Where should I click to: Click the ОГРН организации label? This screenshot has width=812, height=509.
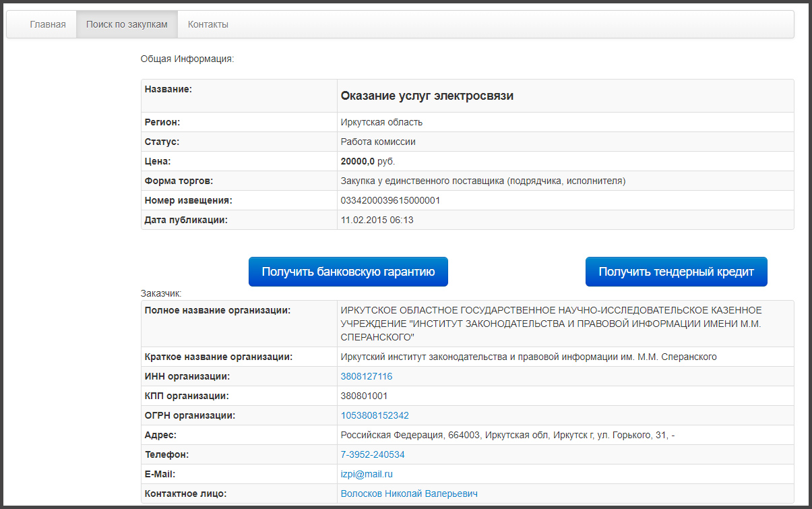pyautogui.click(x=190, y=415)
